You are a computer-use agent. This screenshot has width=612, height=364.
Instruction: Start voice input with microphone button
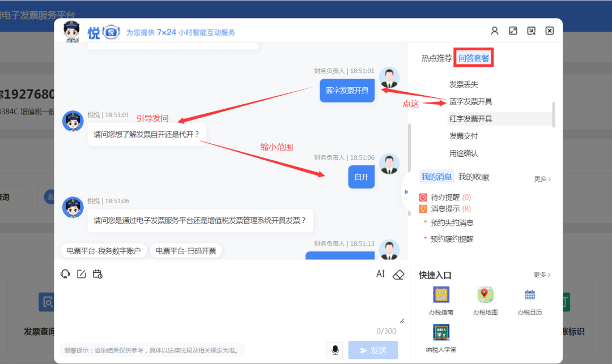click(335, 350)
